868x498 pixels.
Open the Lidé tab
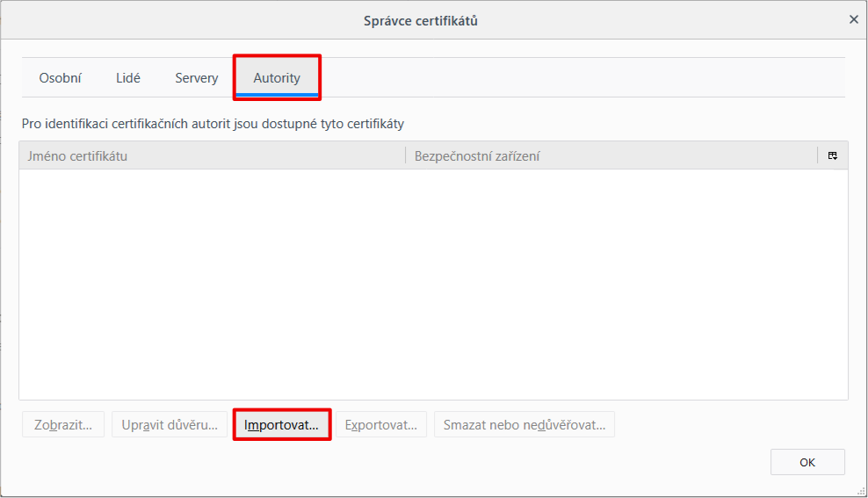(128, 78)
